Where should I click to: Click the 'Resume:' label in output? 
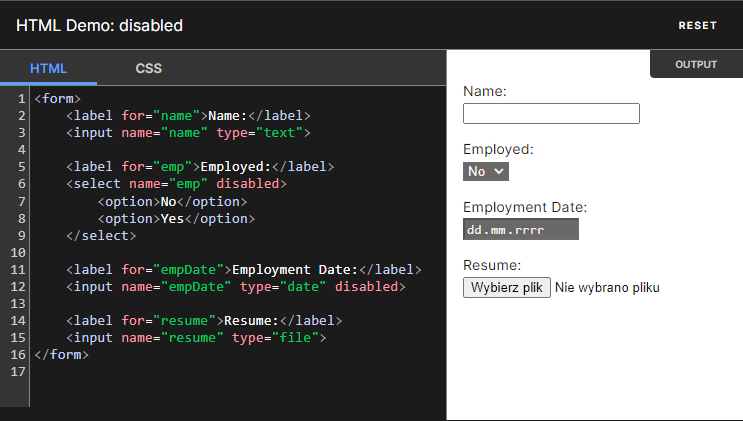click(492, 265)
